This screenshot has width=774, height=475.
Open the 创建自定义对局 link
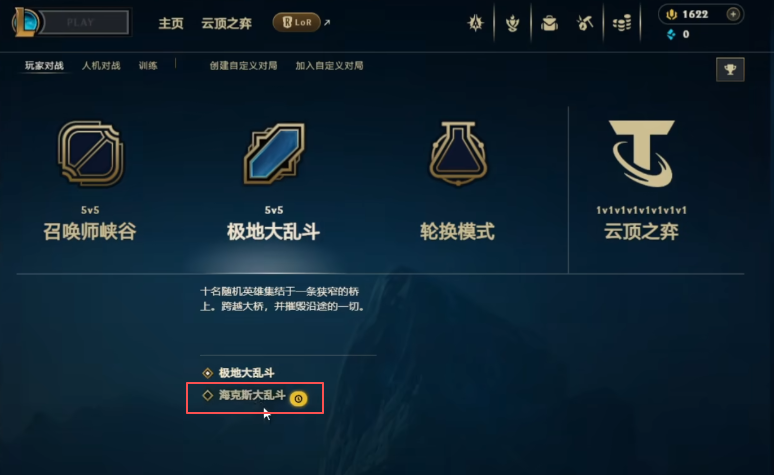pyautogui.click(x=243, y=66)
